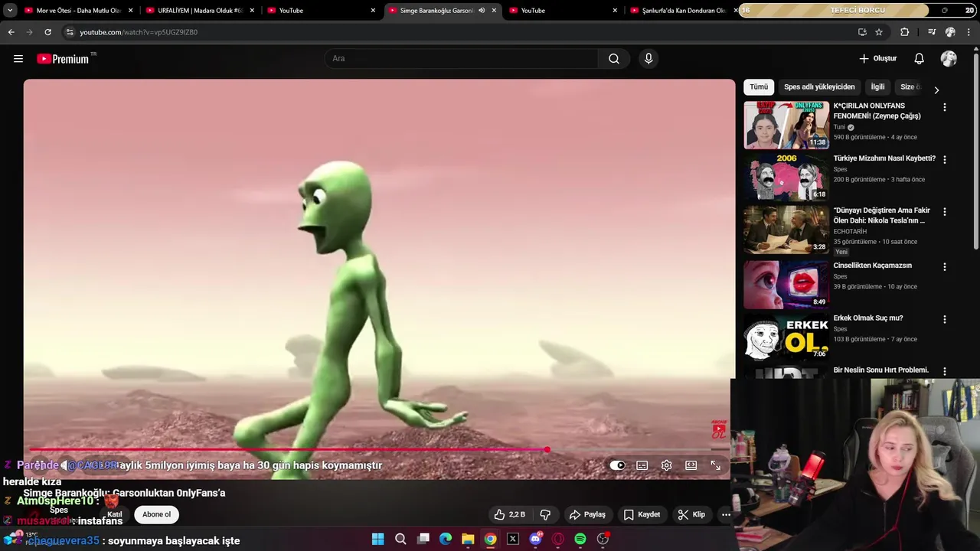Open Microsoft Edge from the taskbar

tap(446, 540)
